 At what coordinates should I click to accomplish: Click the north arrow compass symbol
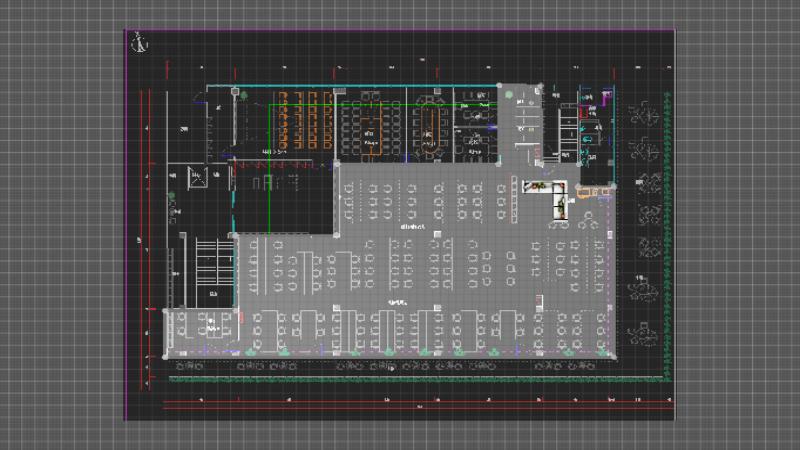[140, 41]
